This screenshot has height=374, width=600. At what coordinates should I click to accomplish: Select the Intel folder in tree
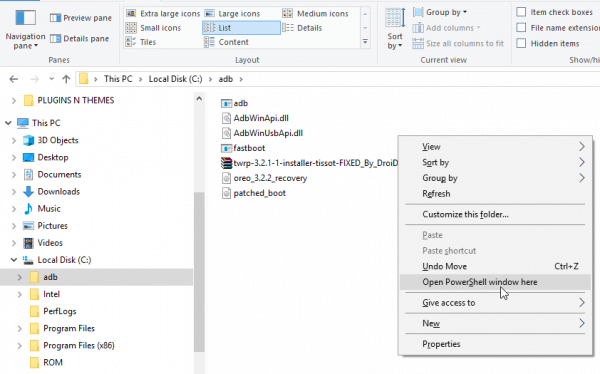pyautogui.click(x=51, y=294)
